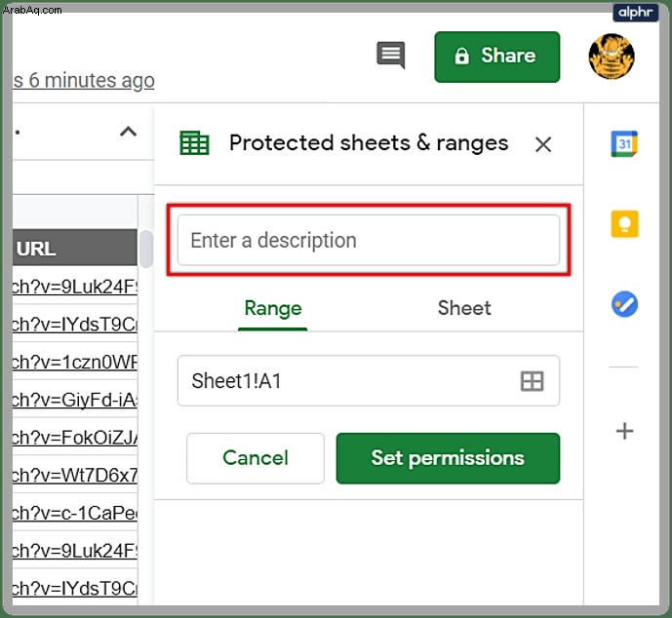672x618 pixels.
Task: Switch to the Sheet tab
Action: click(x=464, y=308)
